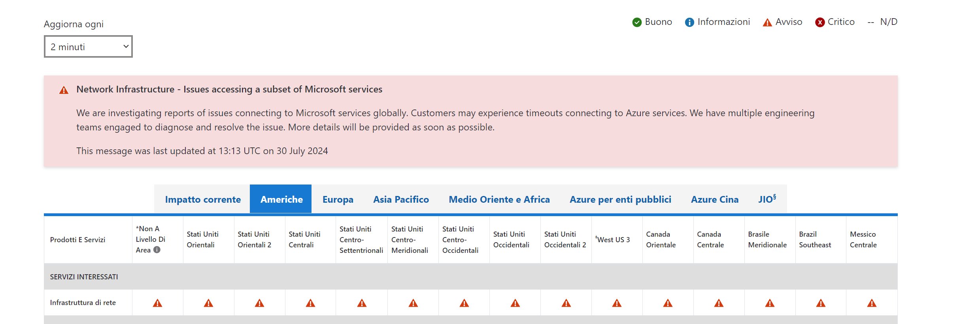This screenshot has width=980, height=324.
Task: Click the warning icon under Stati Uniti Orientali 2
Action: pyautogui.click(x=259, y=303)
